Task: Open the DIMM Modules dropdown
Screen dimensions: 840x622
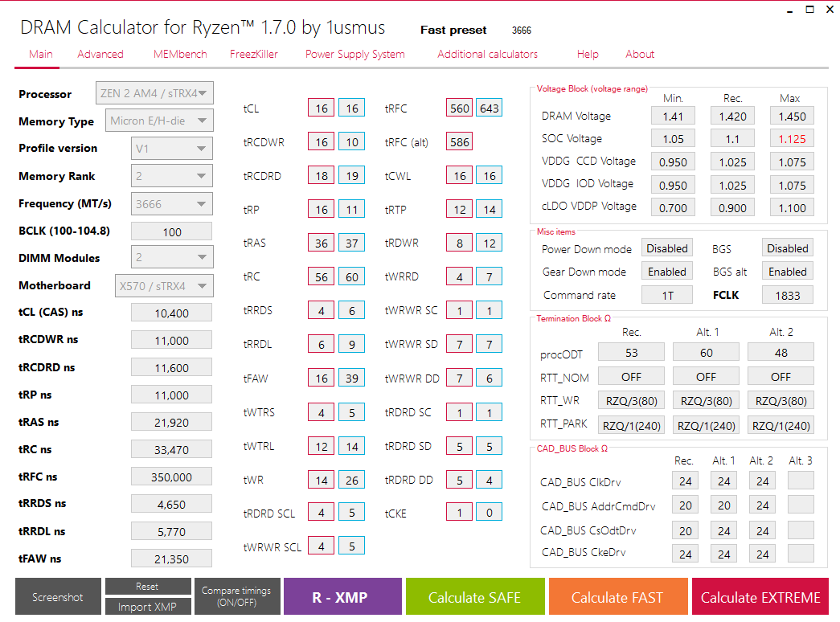Action: tap(172, 257)
